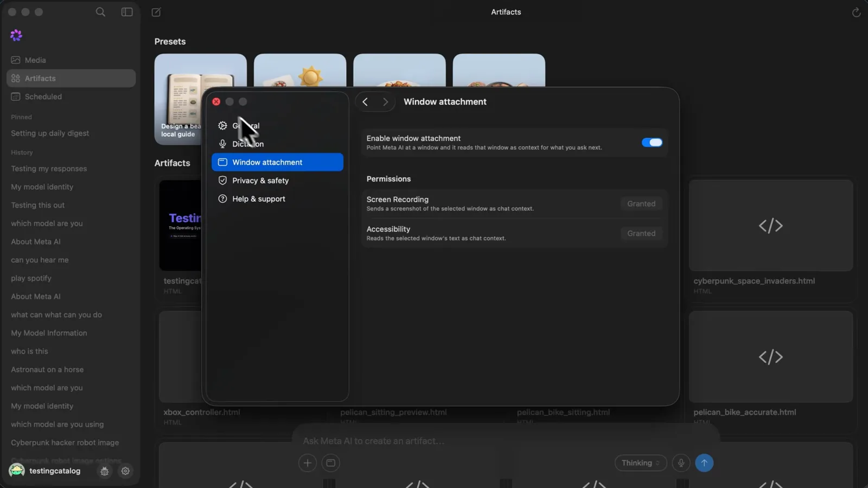Open Scheduled in the sidebar

point(71,97)
